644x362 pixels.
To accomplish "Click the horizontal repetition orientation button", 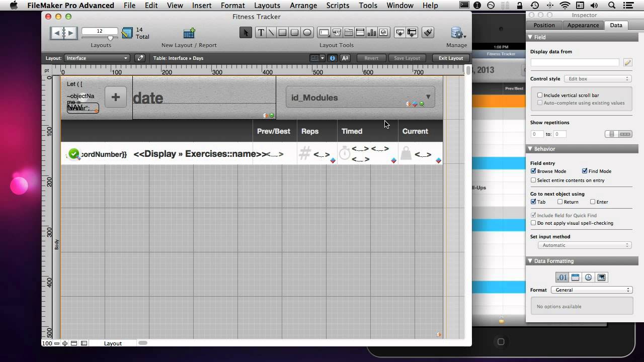I will point(625,134).
